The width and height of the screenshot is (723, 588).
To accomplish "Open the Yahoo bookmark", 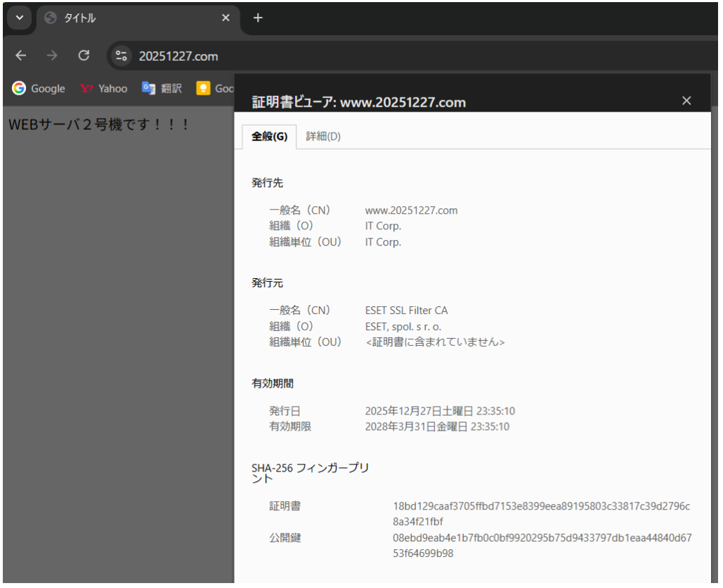I will click(x=104, y=88).
